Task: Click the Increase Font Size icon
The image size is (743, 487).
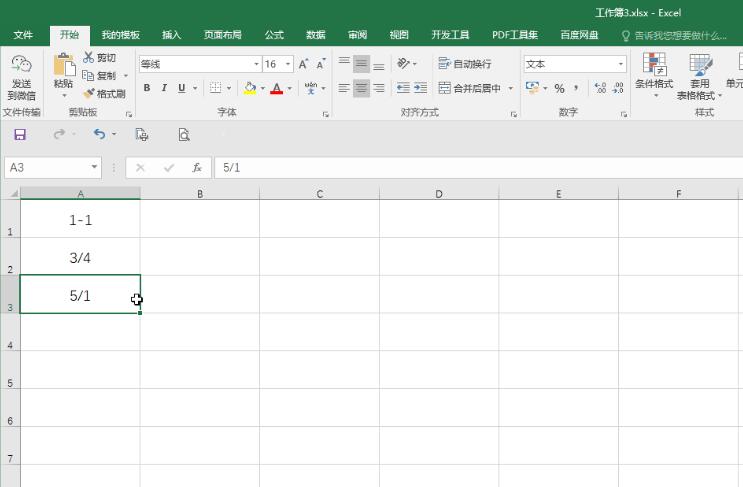Action: point(303,64)
